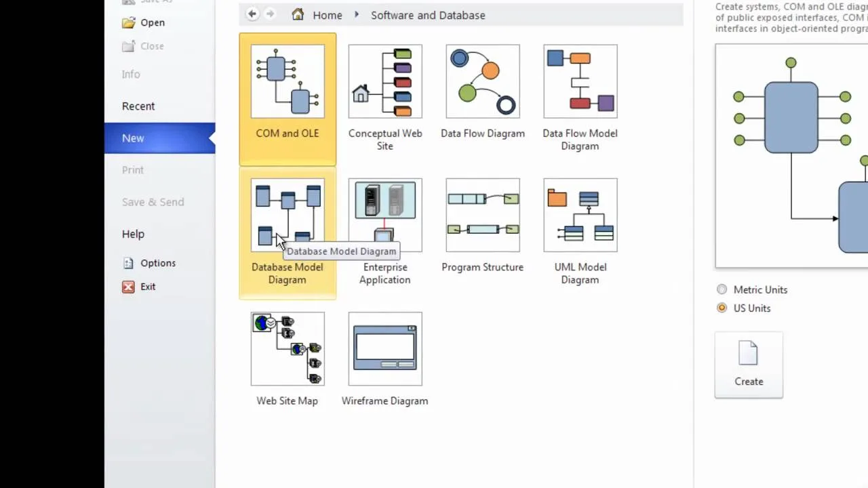Select the Web Site Map template icon
The width and height of the screenshot is (868, 488).
[288, 349]
